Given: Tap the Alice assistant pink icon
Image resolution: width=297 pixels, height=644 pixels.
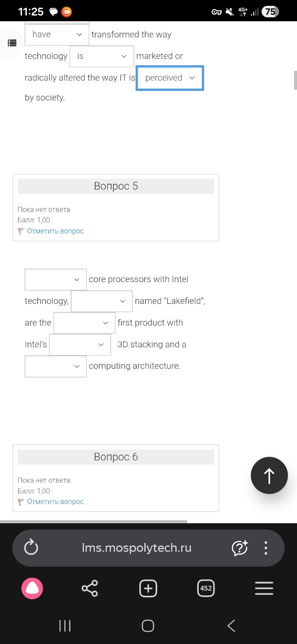Looking at the screenshot, I should click(32, 588).
